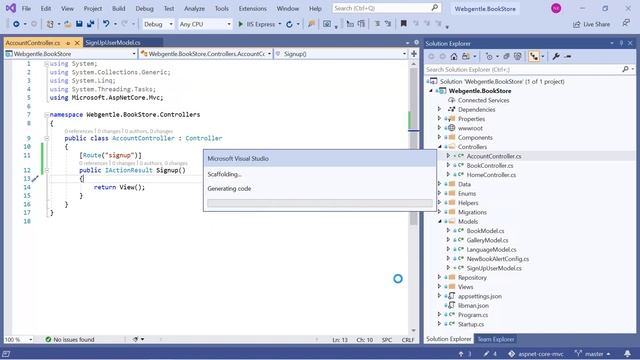Collapse the Controllers folder
This screenshot has width=640, height=360.
pos(440,147)
